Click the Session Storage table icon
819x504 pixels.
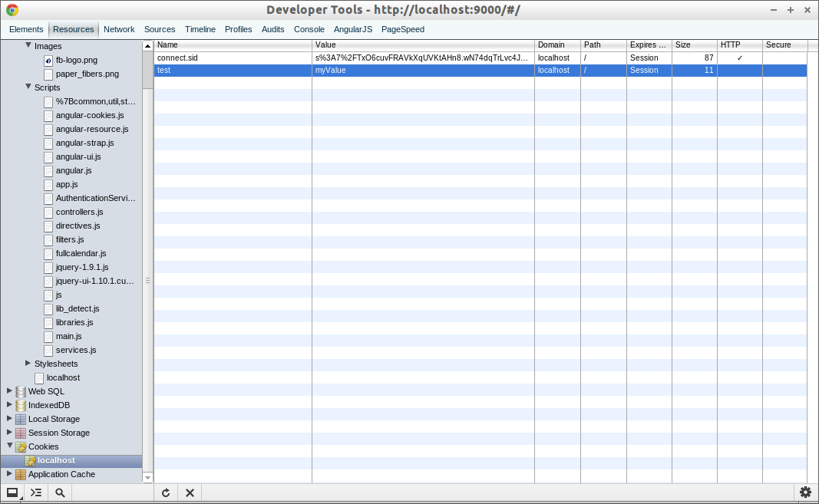pos(21,433)
